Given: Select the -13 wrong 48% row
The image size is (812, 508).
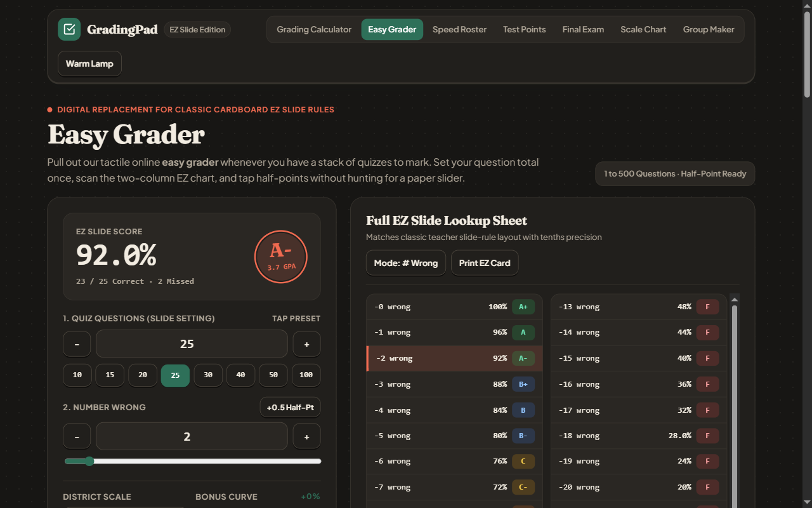Looking at the screenshot, I should click(639, 307).
